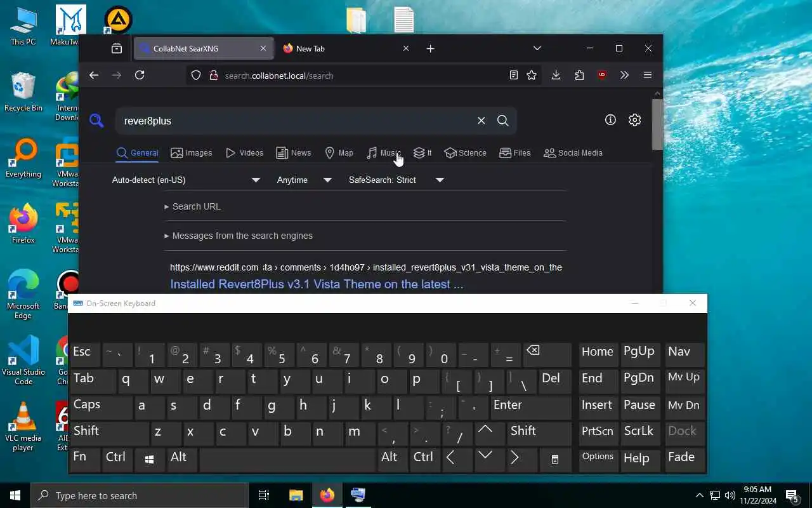Expand the Search URL section
Screen dimensions: 812x508
[192, 206]
